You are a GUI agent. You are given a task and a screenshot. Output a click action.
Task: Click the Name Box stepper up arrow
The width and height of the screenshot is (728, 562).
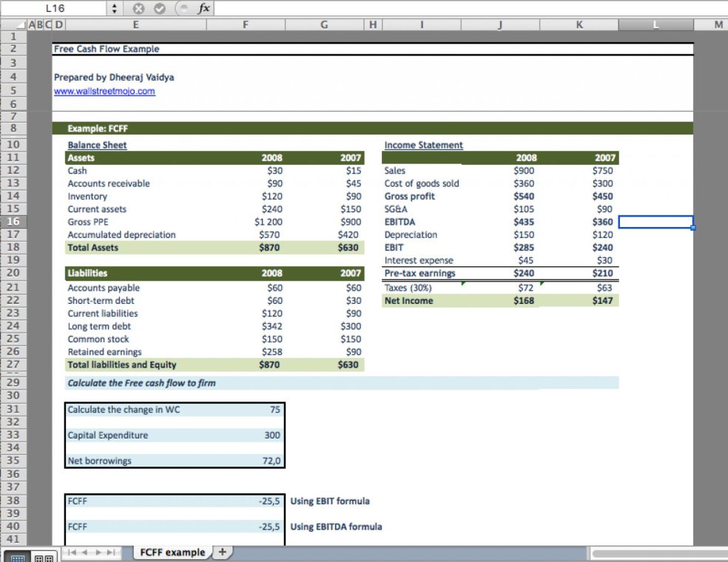(x=114, y=6)
